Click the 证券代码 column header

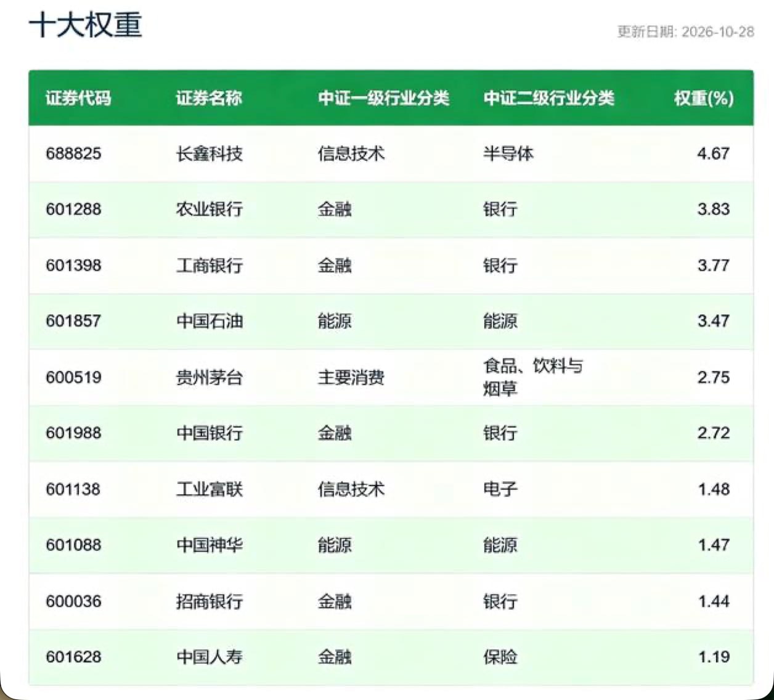[x=78, y=98]
